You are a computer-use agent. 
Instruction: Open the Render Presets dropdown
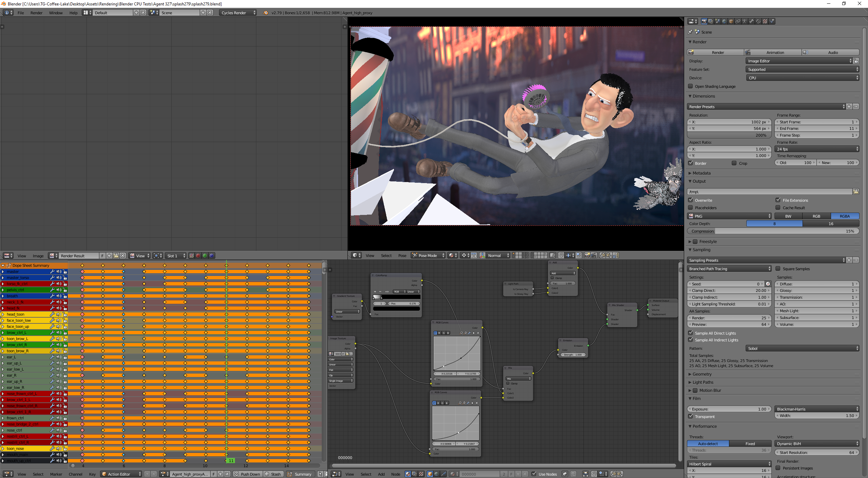(x=767, y=106)
